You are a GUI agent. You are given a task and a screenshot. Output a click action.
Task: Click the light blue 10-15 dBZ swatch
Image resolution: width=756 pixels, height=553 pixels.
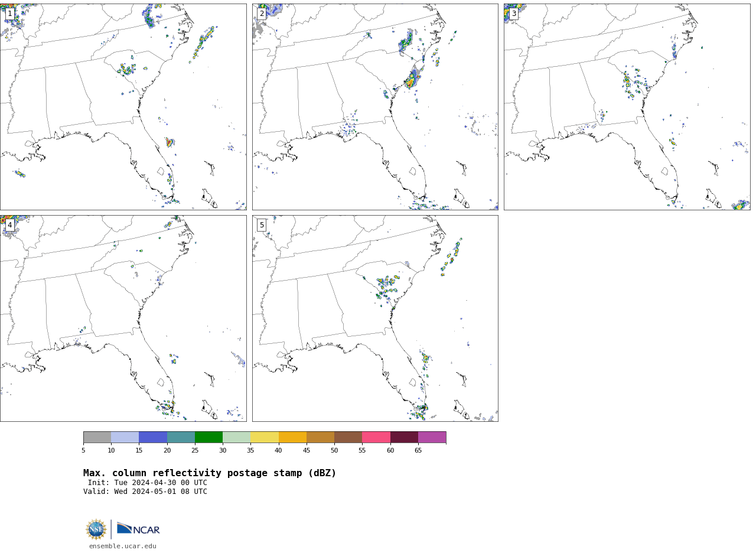click(125, 437)
